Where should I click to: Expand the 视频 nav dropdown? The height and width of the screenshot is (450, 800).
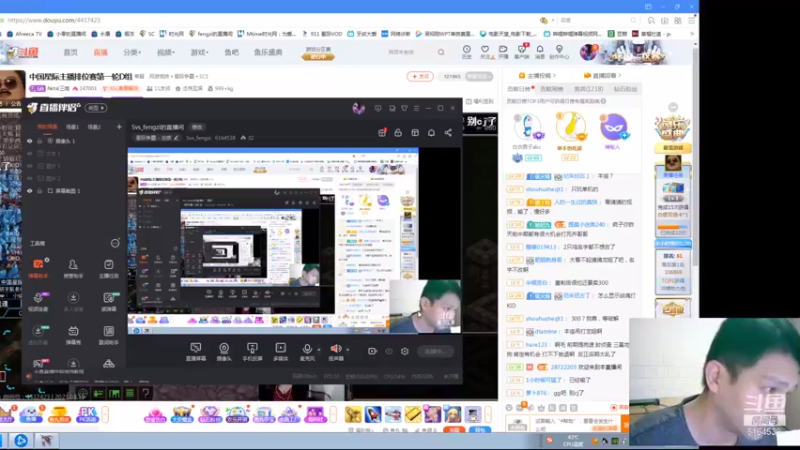point(165,52)
